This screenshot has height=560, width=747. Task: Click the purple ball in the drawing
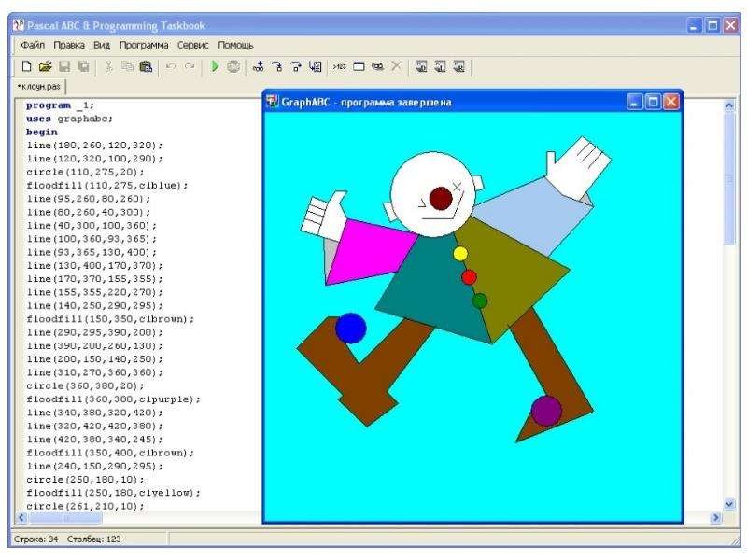tap(546, 411)
